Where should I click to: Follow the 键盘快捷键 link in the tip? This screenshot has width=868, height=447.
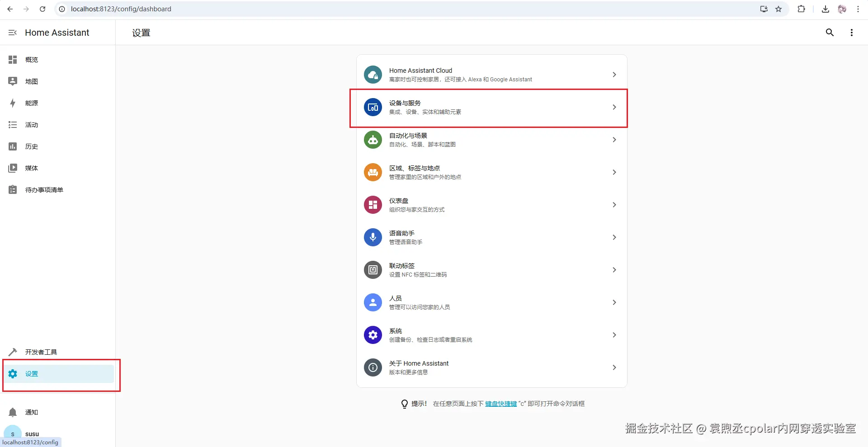coord(501,404)
